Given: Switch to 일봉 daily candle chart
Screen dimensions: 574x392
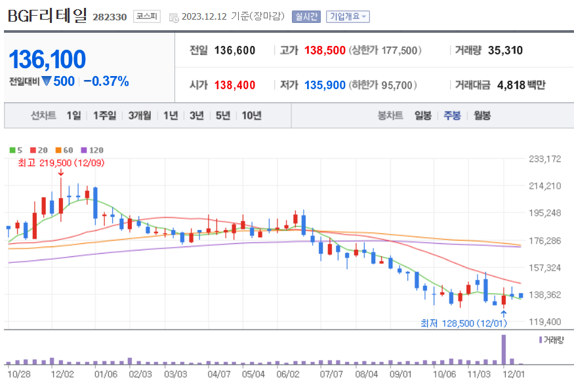Looking at the screenshot, I should pyautogui.click(x=423, y=115).
